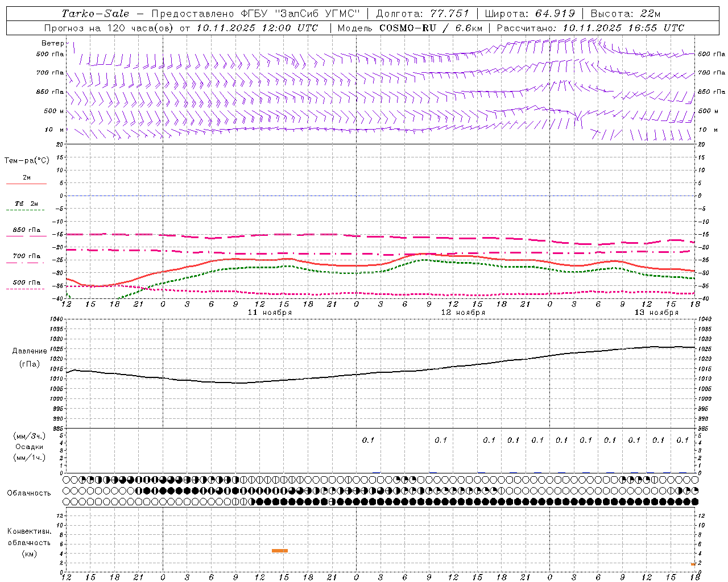Click the '12 ноября' date label
728x582 pixels.
click(464, 313)
